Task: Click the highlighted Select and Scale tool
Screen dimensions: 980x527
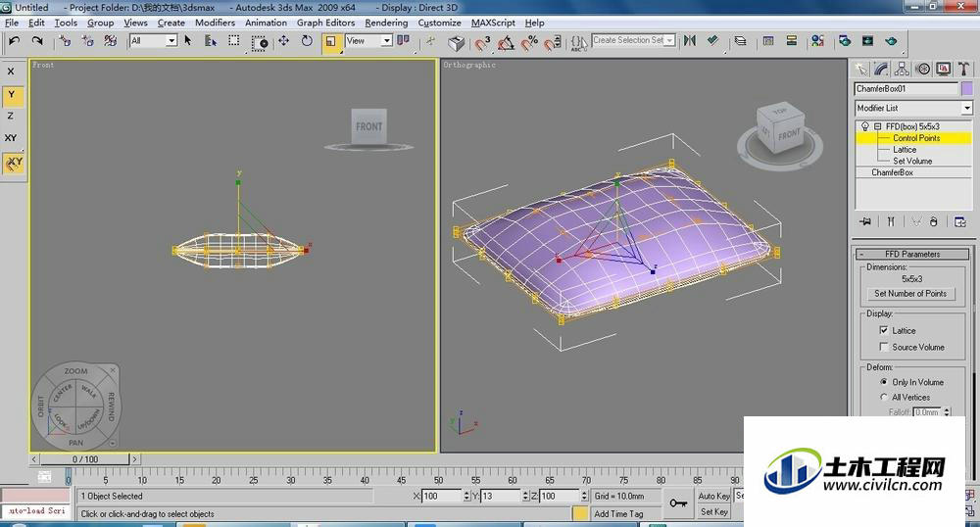Action: (331, 42)
